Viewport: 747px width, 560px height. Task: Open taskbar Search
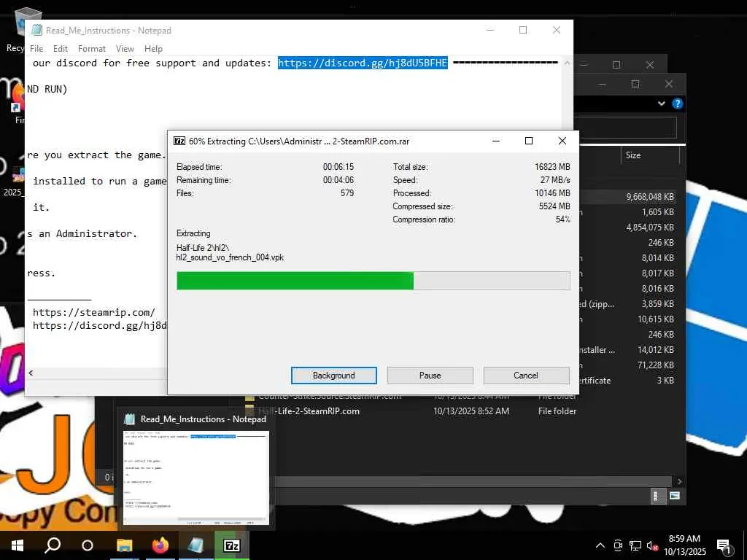pyautogui.click(x=53, y=545)
